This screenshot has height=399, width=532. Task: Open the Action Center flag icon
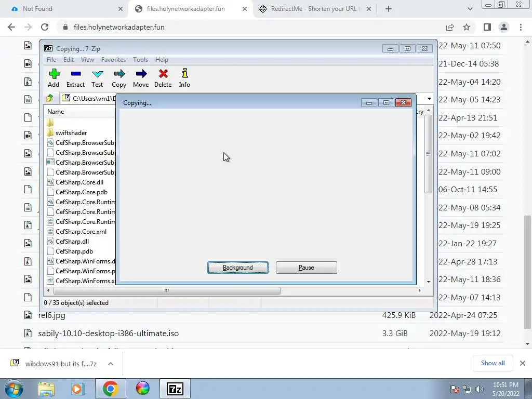point(455,389)
